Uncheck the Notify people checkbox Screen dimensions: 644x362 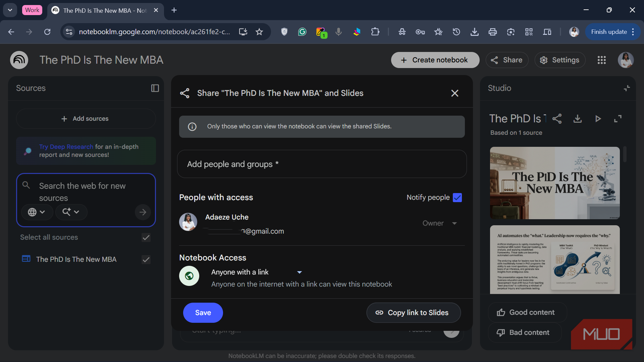click(457, 198)
